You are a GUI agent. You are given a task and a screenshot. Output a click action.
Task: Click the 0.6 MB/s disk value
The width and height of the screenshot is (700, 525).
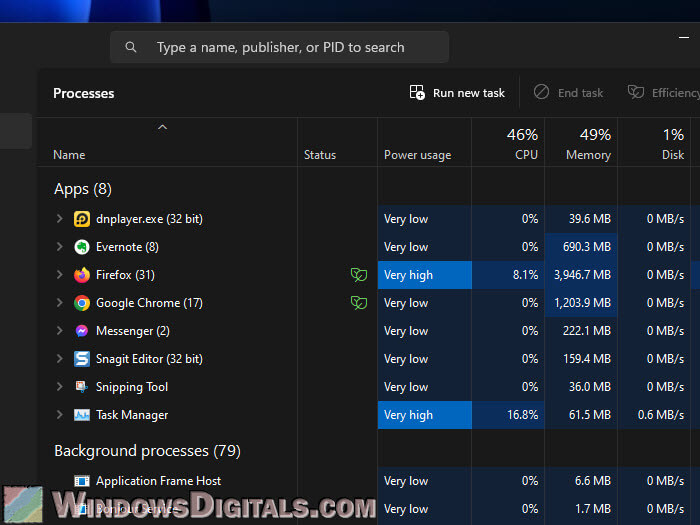pos(661,415)
